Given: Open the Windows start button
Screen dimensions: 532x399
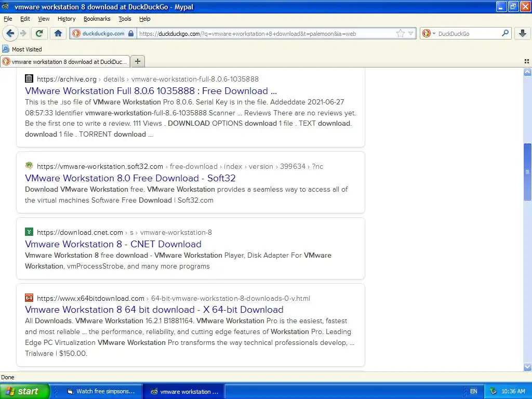Looking at the screenshot, I should [x=24, y=391].
